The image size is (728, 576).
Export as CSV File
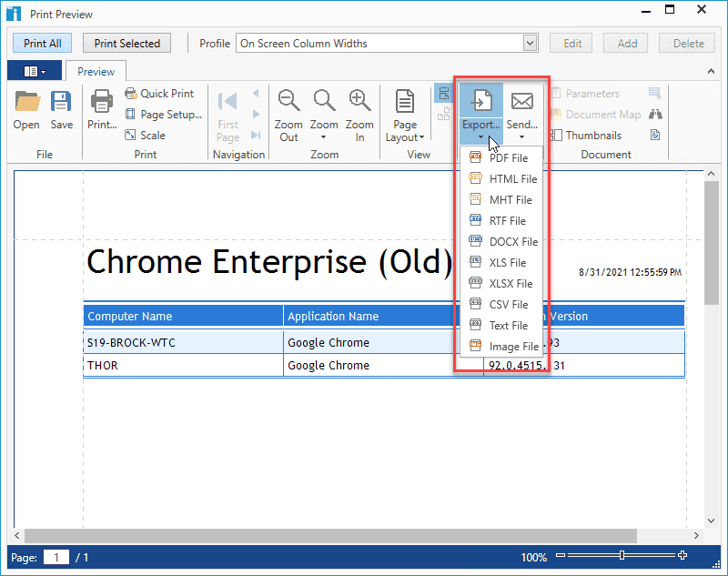501,304
